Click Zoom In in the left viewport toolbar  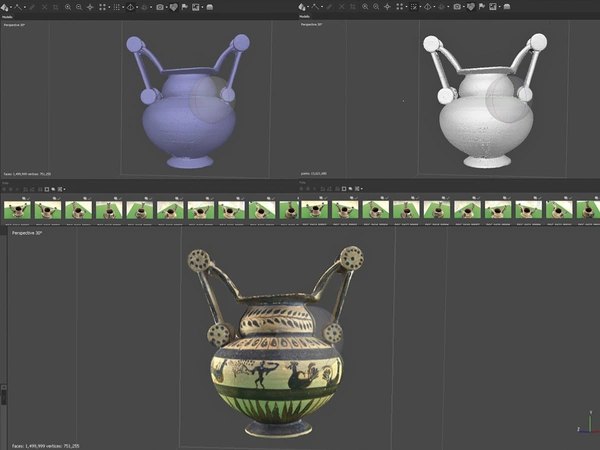[x=67, y=7]
